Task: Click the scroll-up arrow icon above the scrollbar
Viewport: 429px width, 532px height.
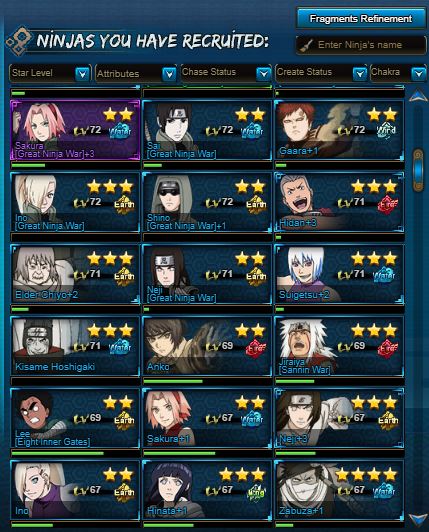Action: (418, 95)
